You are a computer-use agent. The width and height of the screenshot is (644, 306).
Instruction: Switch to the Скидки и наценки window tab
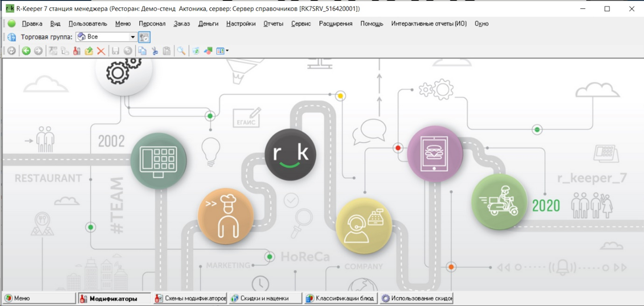point(264,299)
